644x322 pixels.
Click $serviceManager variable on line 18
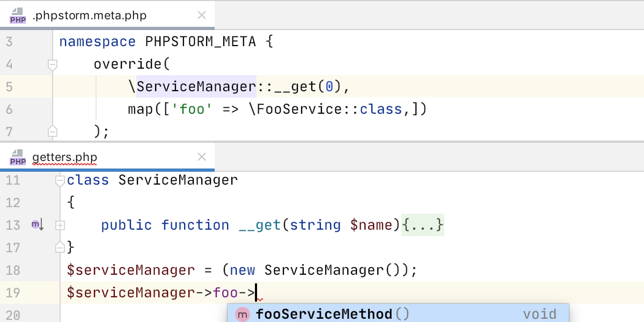[131, 270]
